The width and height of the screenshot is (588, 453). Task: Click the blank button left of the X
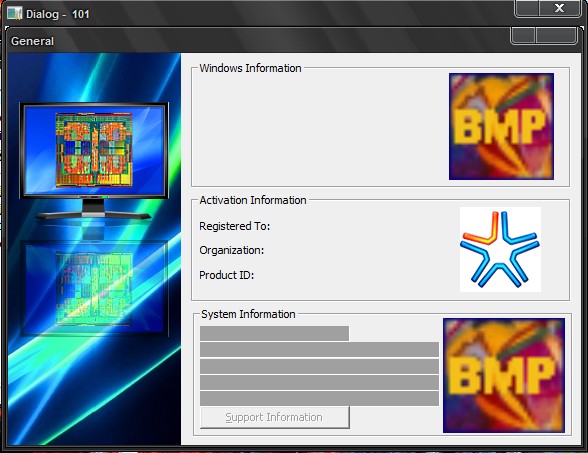527,8
